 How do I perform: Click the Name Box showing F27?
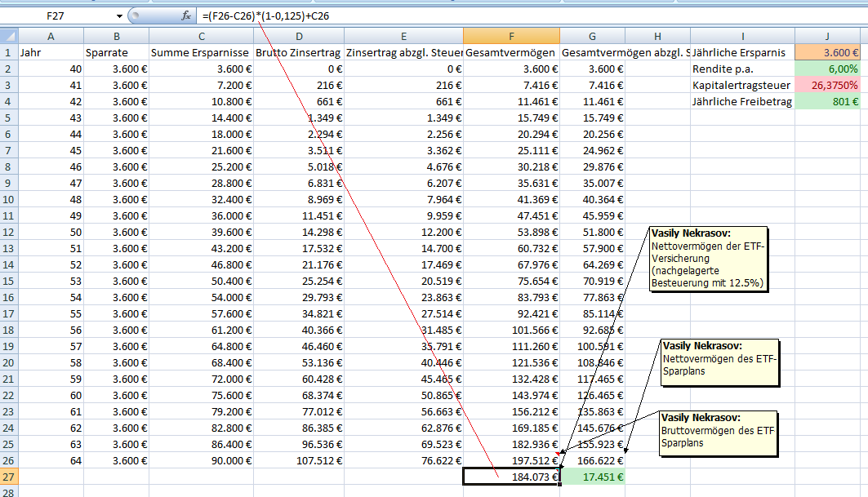point(57,16)
